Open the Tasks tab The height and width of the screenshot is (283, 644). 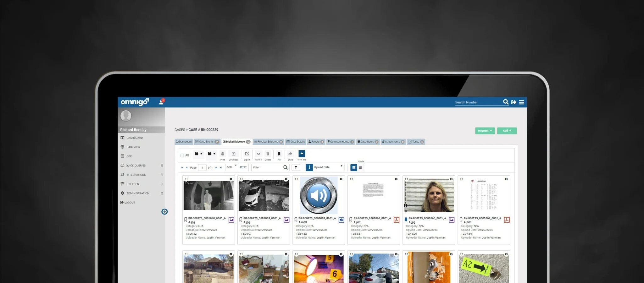coord(416,142)
